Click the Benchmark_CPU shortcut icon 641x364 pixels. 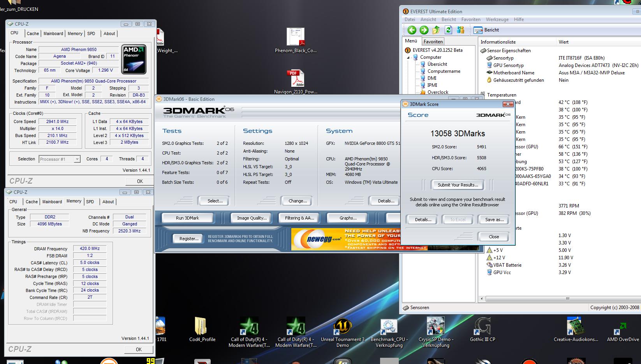[389, 332]
